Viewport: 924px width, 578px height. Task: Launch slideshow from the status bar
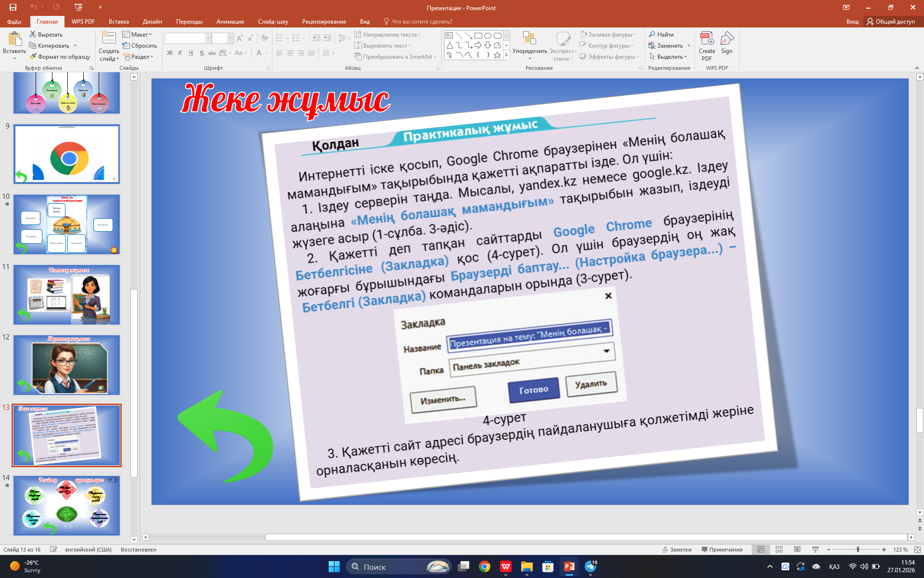[815, 550]
